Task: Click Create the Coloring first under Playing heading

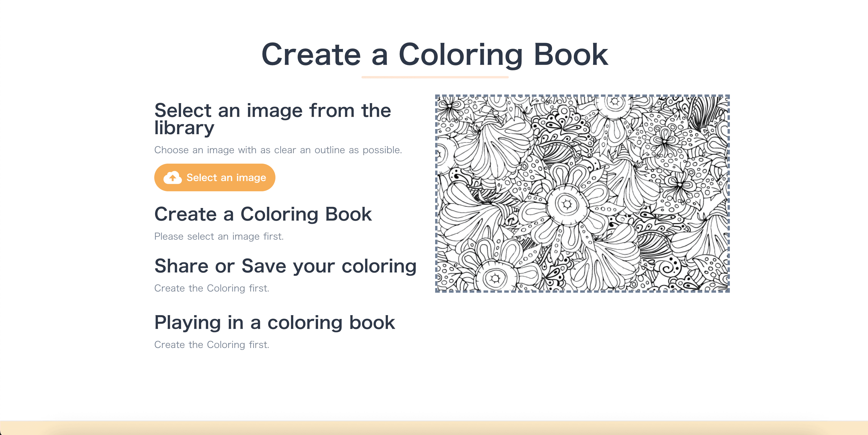Action: (x=212, y=345)
